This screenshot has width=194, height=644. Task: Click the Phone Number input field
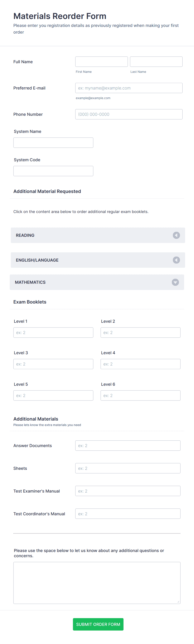point(129,114)
